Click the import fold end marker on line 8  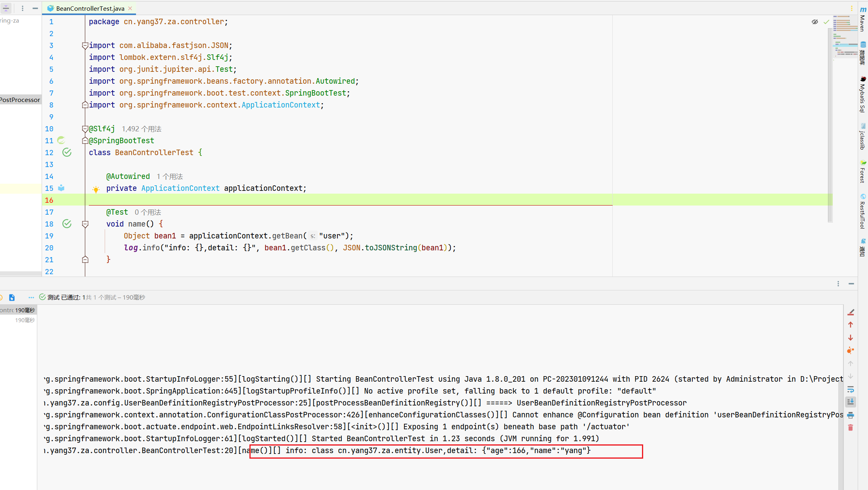click(x=85, y=105)
